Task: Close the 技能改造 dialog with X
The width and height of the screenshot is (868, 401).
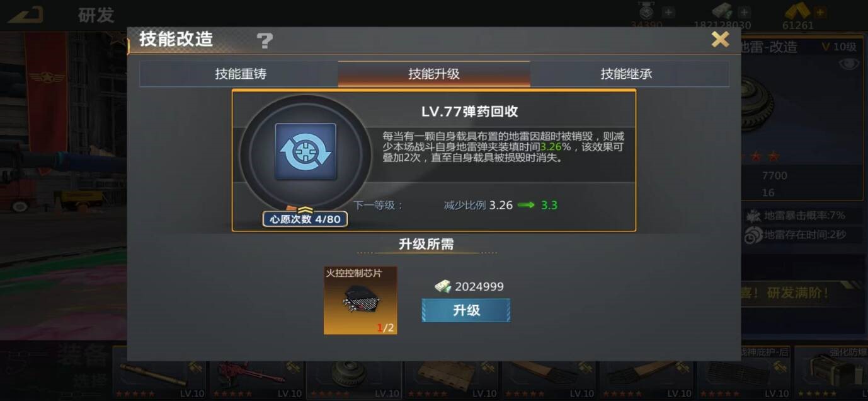Action: tap(720, 40)
